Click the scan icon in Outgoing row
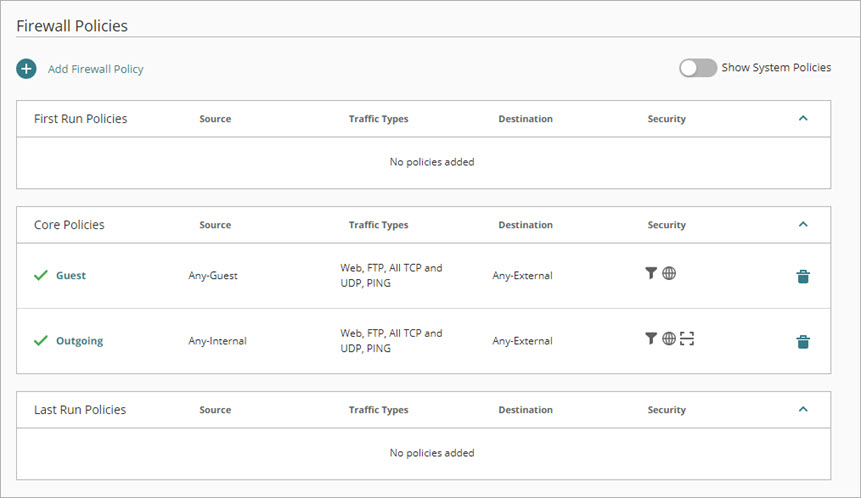 (687, 339)
